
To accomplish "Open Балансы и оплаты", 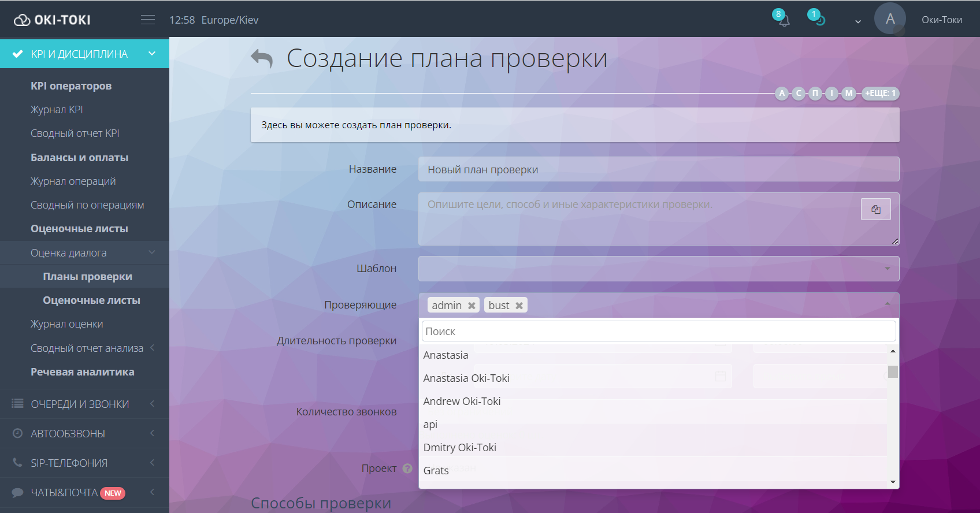I will [x=80, y=158].
